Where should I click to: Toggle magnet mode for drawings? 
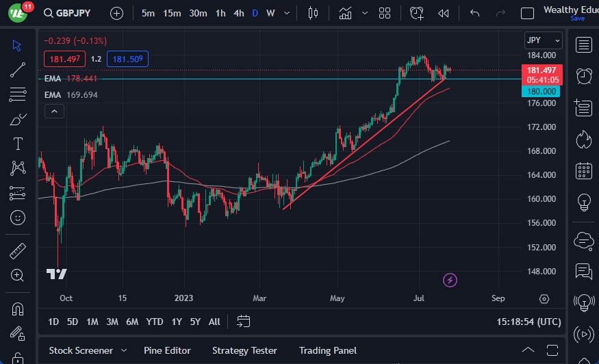tap(18, 309)
